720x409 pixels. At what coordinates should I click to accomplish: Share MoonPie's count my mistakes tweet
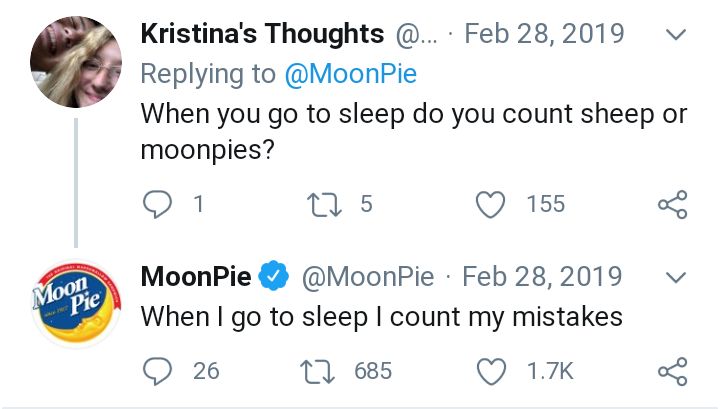[673, 371]
